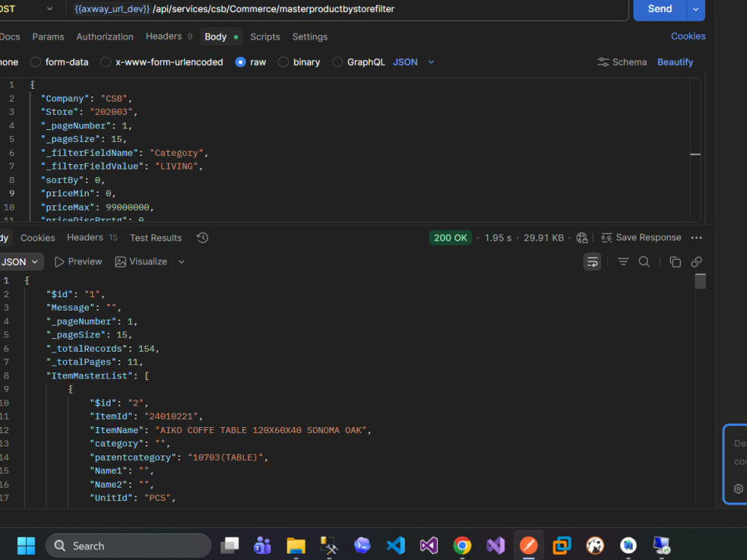Image resolution: width=747 pixels, height=560 pixels.
Task: Click the filter response icon
Action: [x=623, y=261]
